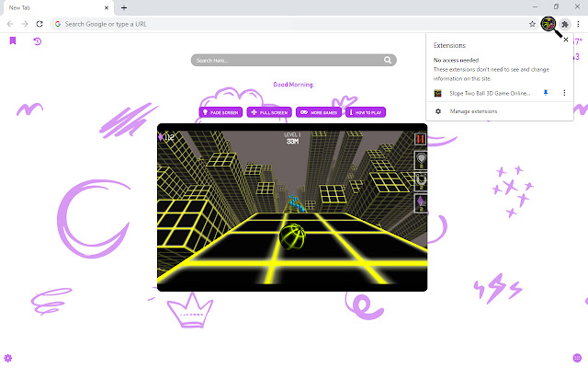Viewport: 588px width, 368px height.
Task: Click the magnet power-up icon in game
Action: 421,178
